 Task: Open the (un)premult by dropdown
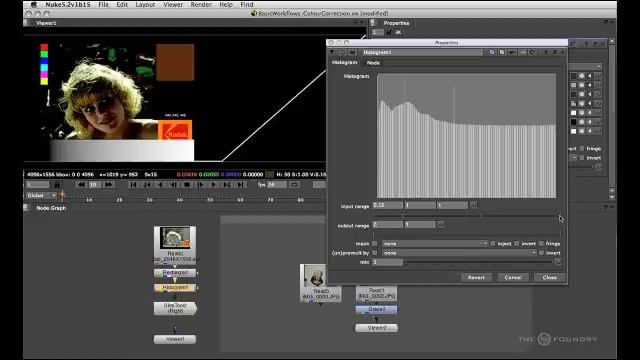[x=459, y=253]
